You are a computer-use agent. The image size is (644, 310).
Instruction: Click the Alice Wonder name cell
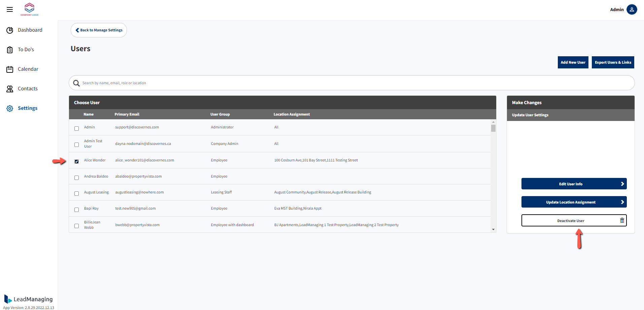coord(95,160)
